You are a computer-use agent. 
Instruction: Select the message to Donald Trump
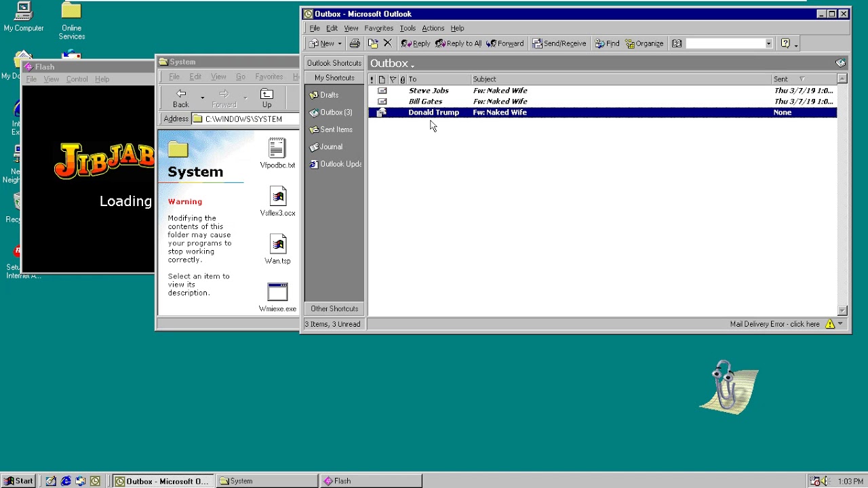[602, 113]
